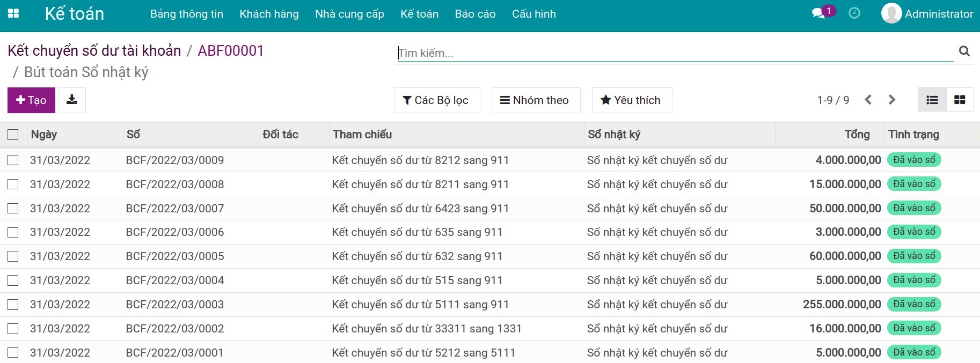This screenshot has height=363, width=980.
Task: Open the activities clock icon
Action: [x=854, y=13]
